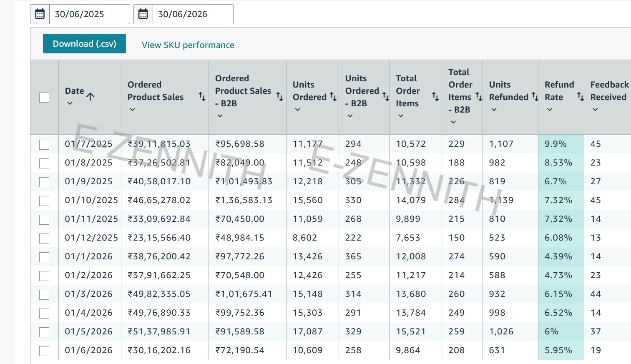Edit the end date field 30/06/2026

(x=193, y=14)
